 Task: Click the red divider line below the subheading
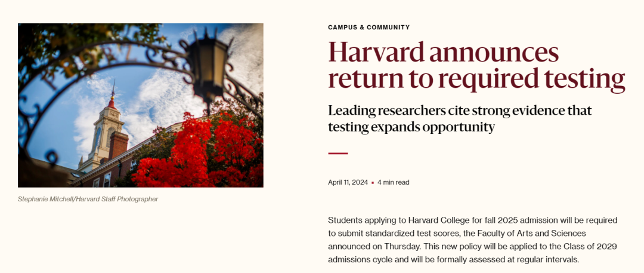(338, 154)
